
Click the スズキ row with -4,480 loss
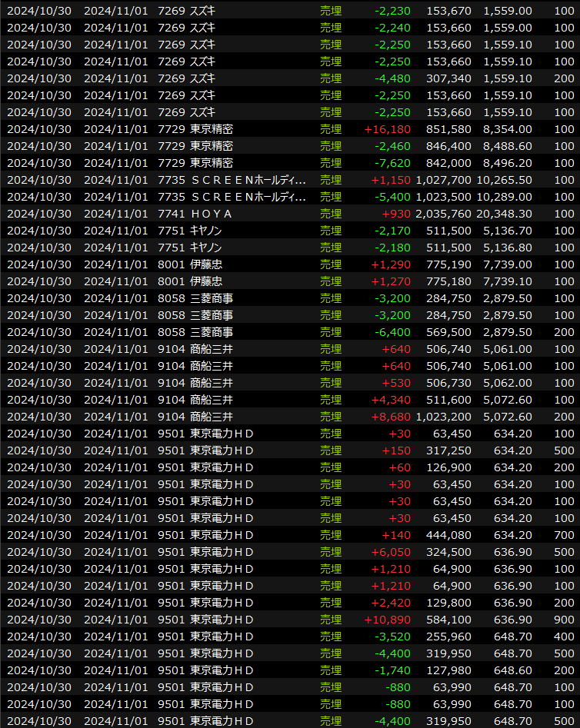[289, 78]
